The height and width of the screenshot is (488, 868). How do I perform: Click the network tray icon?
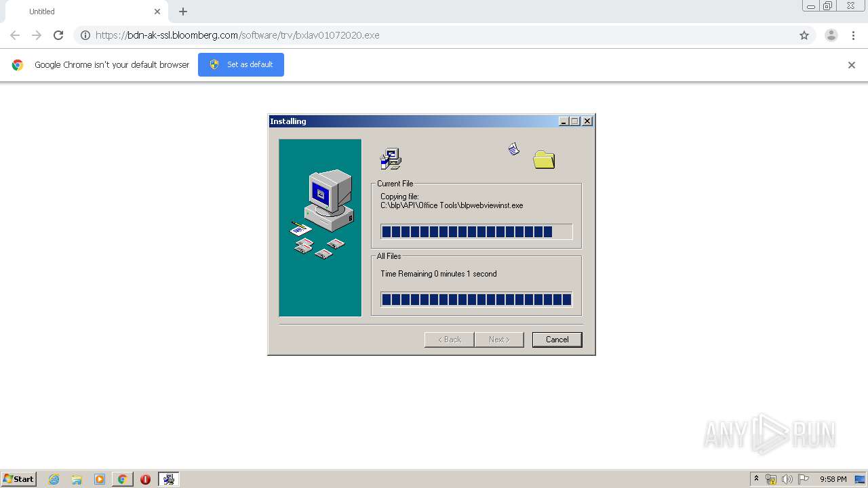click(x=771, y=479)
